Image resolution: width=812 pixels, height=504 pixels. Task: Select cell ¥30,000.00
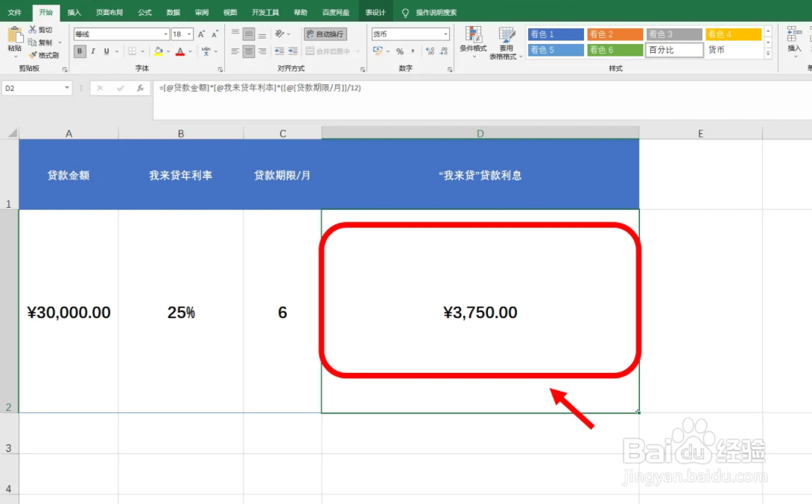point(69,312)
